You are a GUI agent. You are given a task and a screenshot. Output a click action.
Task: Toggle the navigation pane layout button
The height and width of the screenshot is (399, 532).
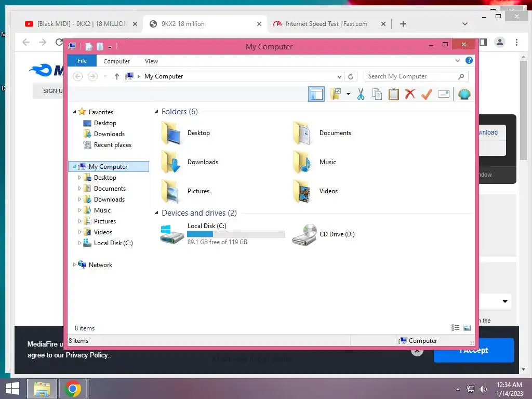tap(316, 94)
